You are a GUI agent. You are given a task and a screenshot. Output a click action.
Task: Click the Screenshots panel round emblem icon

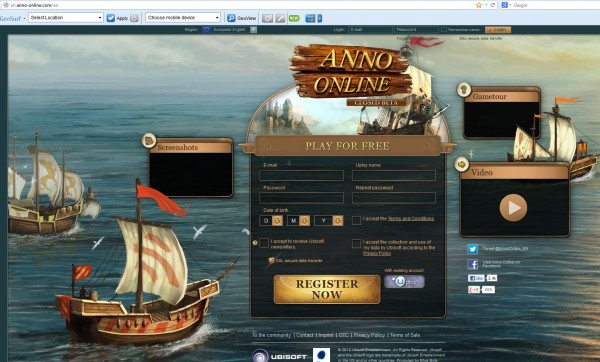148,140
